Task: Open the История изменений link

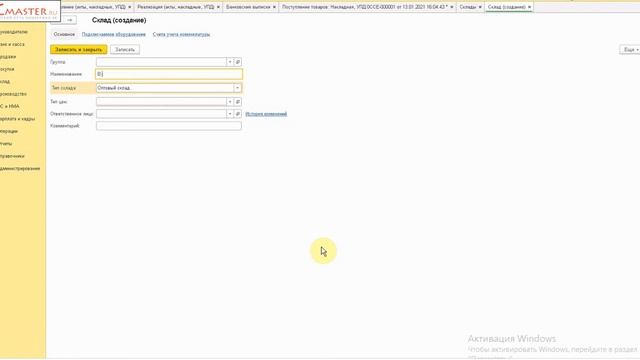Action: coord(266,114)
